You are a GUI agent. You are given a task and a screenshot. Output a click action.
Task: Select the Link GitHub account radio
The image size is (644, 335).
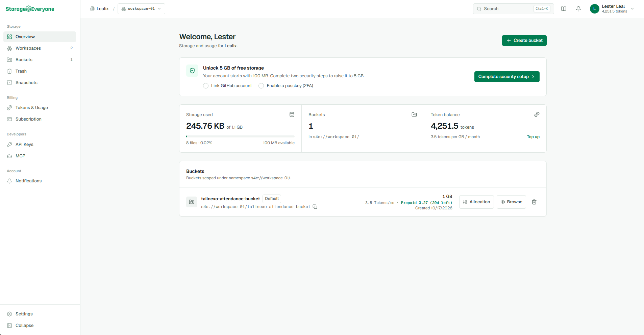tap(206, 86)
